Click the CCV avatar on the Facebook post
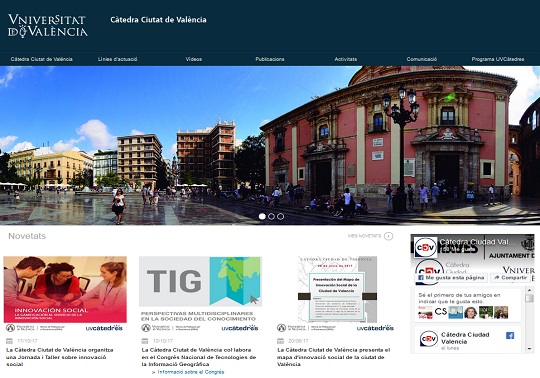 (429, 339)
